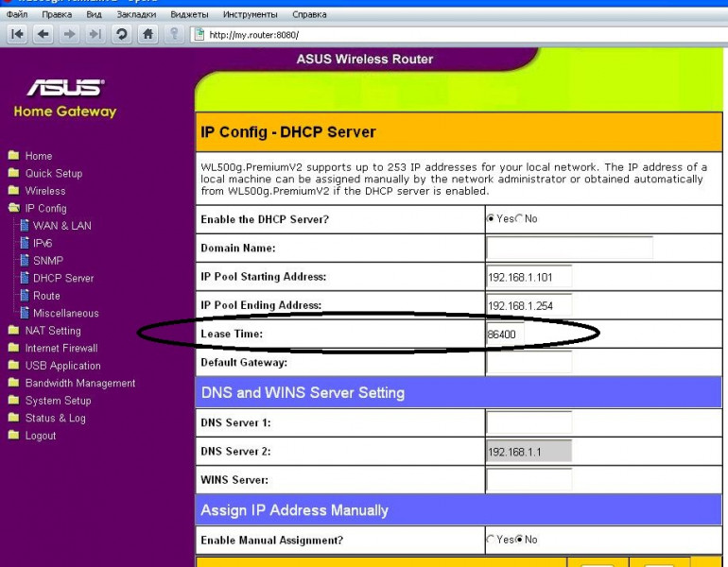Open the Bandwidth Management link

coord(80,384)
